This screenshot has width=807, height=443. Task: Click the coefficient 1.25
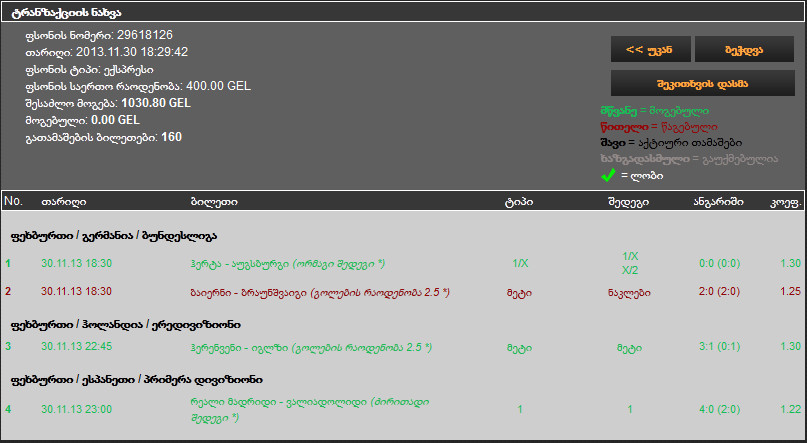[791, 291]
